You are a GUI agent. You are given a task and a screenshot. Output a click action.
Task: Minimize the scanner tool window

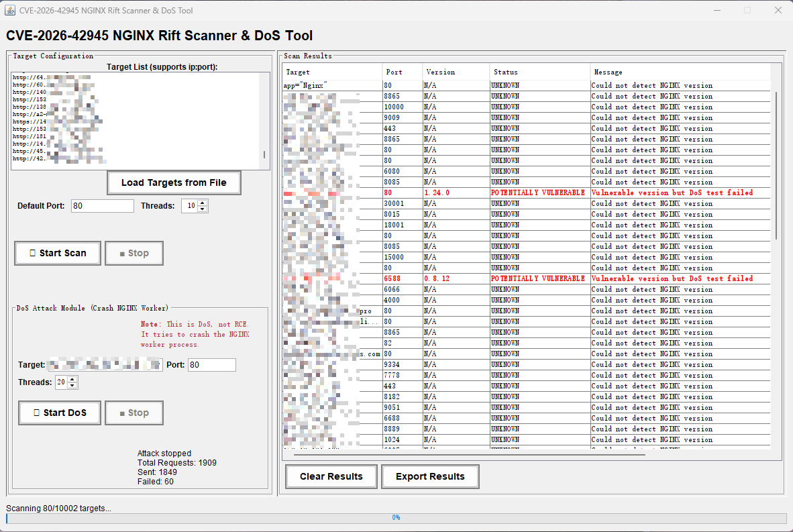[x=717, y=10]
